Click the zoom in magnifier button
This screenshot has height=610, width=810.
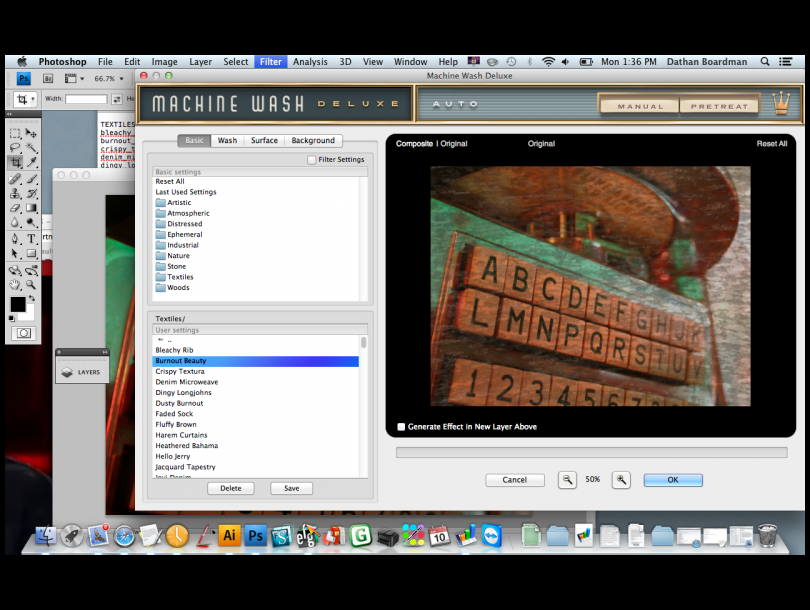coord(621,480)
